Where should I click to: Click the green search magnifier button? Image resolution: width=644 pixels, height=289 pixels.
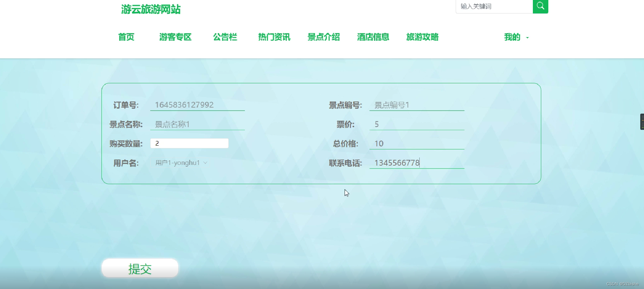540,6
